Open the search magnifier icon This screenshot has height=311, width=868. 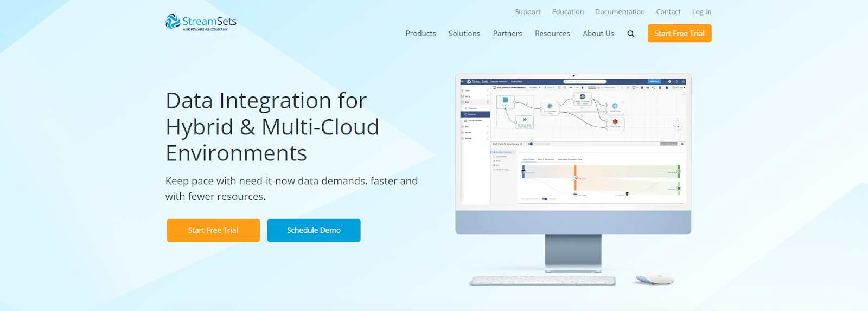coord(631,34)
